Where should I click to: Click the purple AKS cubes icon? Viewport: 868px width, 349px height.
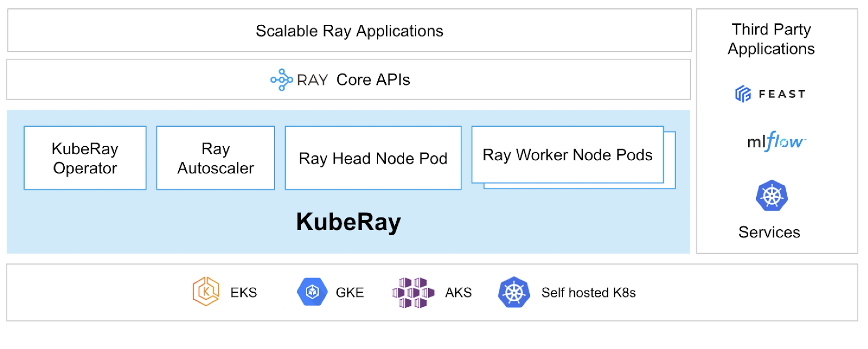(x=413, y=292)
